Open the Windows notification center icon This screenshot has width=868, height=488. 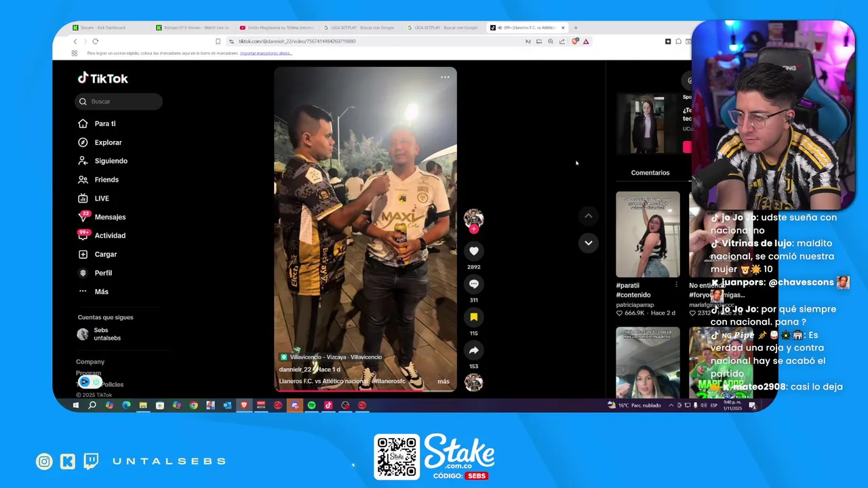752,405
